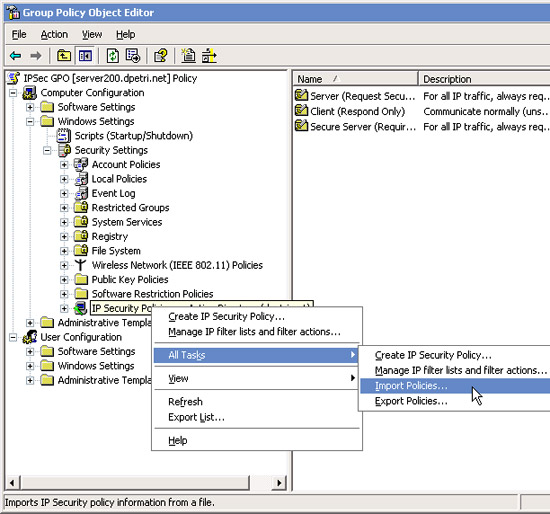Click the Back arrow toolbar icon
This screenshot has width=550, height=514.
point(15,56)
